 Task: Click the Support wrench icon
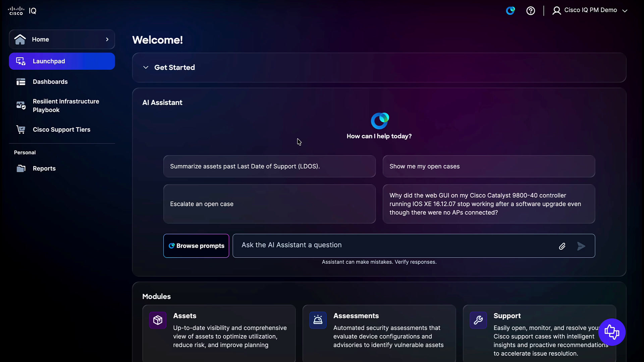[478, 320]
